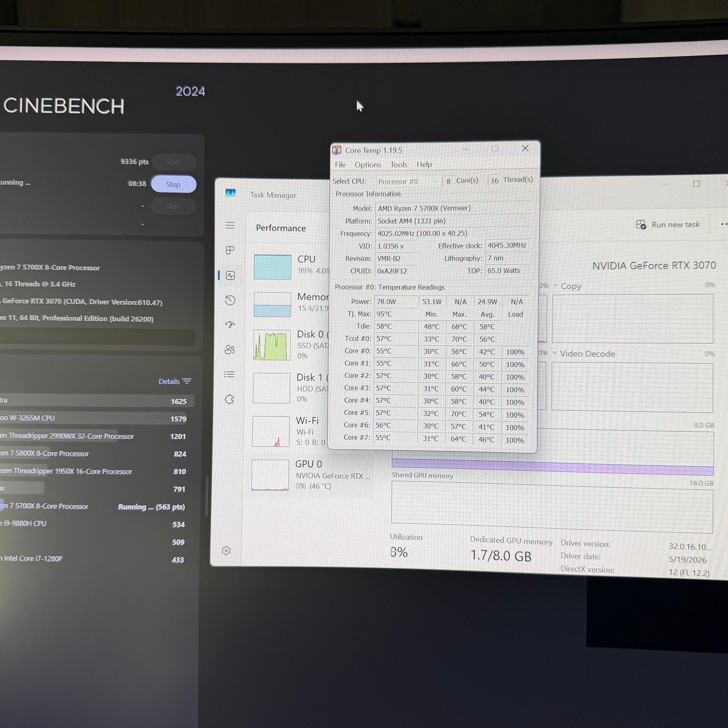The width and height of the screenshot is (728, 728).
Task: Expand Select CPU Processor #0 dropdown
Action: pos(408,182)
